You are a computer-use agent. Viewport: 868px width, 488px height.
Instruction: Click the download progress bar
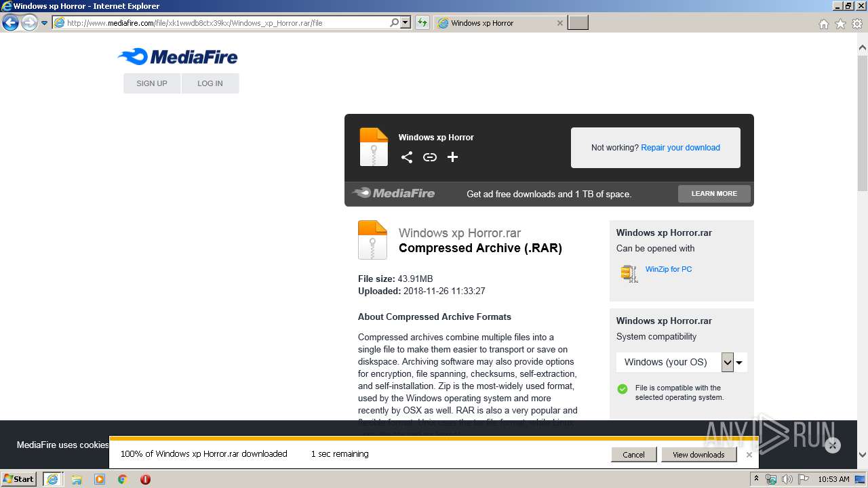(x=433, y=439)
